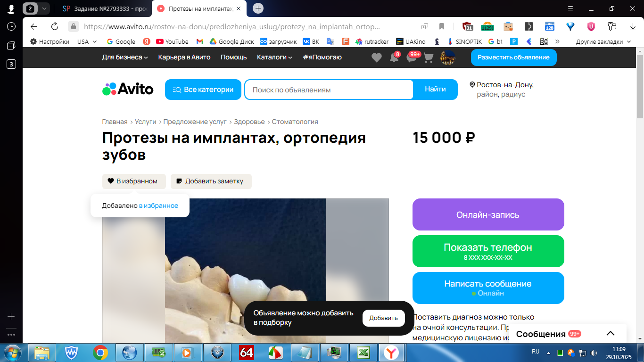This screenshot has height=362, width=644.
Task: Open Yandex bookmark icon
Action: tap(147, 41)
